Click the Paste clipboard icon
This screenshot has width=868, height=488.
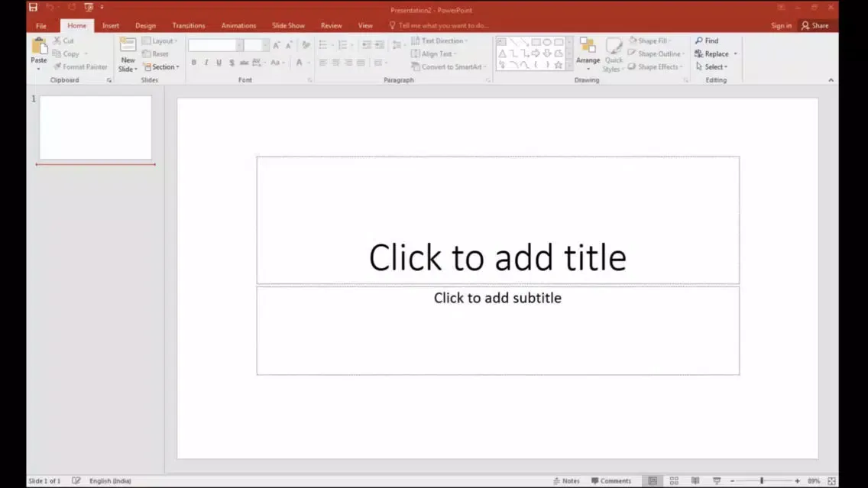[x=39, y=47]
